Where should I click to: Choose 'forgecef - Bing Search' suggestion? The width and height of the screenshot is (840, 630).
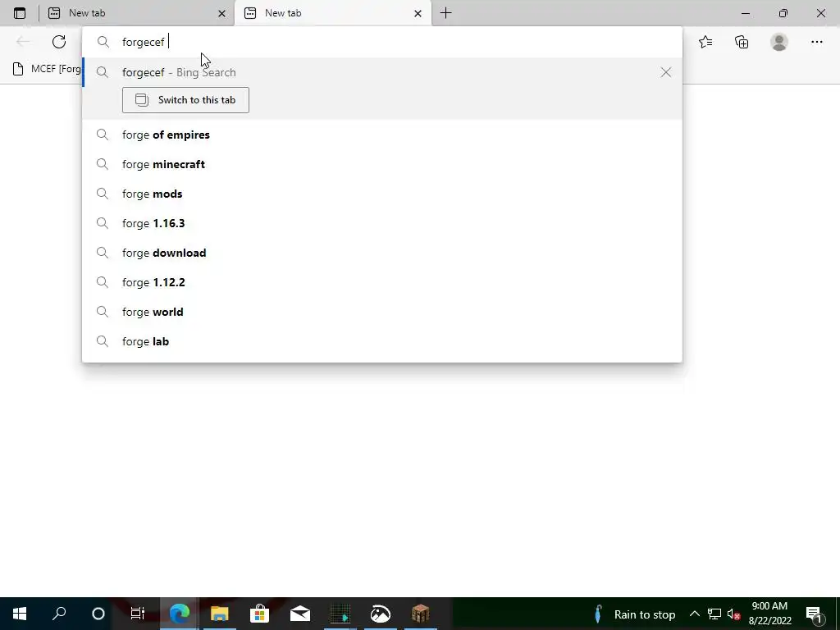pyautogui.click(x=382, y=72)
